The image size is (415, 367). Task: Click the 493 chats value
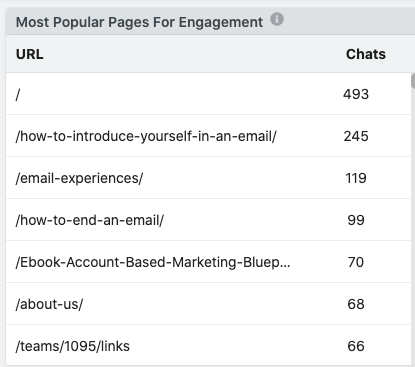[356, 94]
